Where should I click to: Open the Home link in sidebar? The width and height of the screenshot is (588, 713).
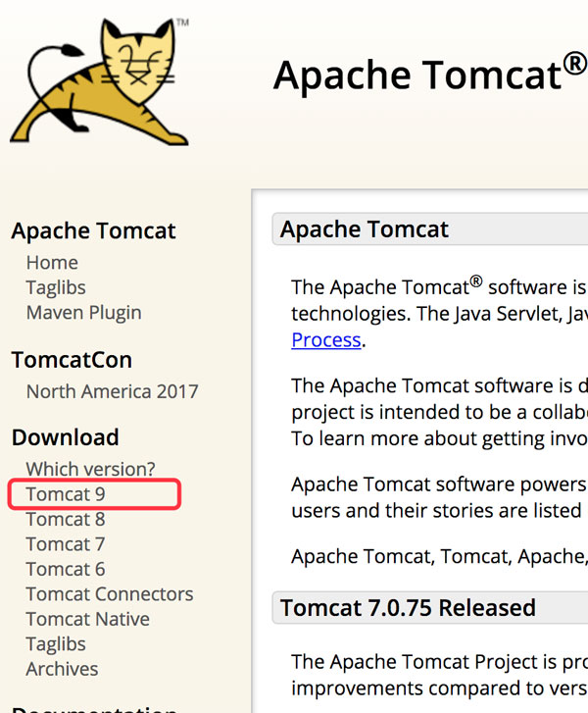[52, 263]
